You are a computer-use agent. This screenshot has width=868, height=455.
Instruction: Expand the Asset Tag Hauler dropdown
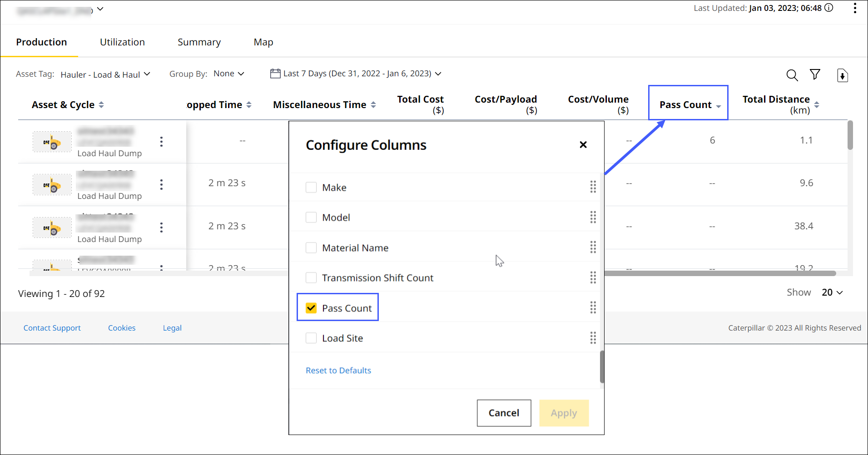105,74
